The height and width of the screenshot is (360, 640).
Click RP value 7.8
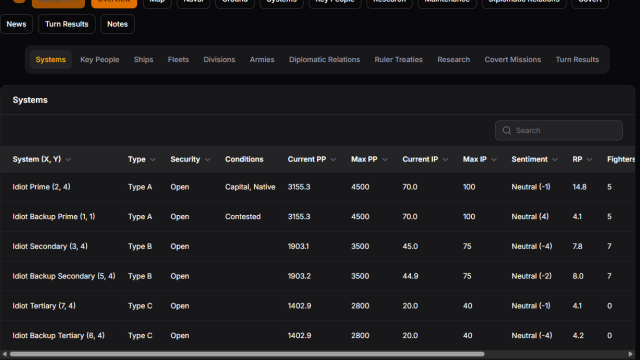578,247
